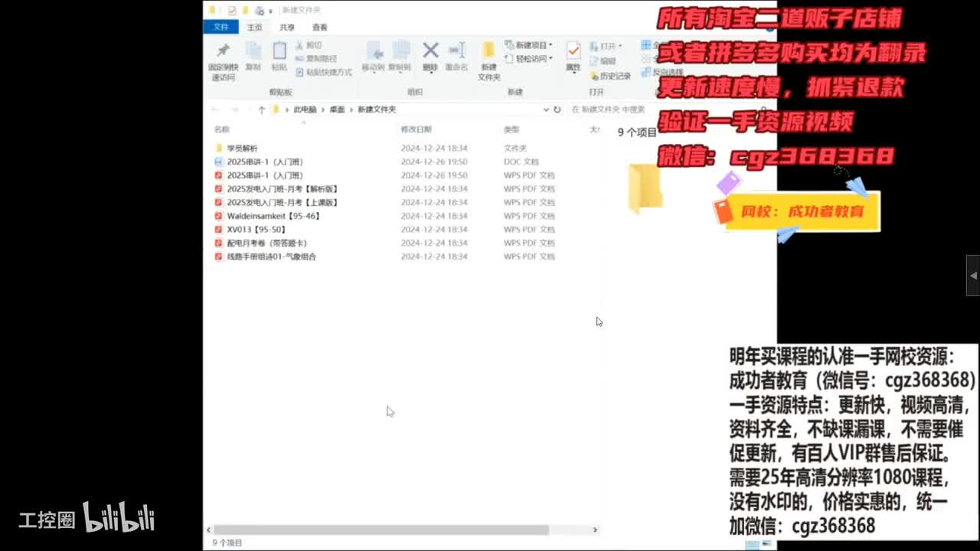Create a new folder with 新建文件夹 button
980x551 pixels.
488,61
